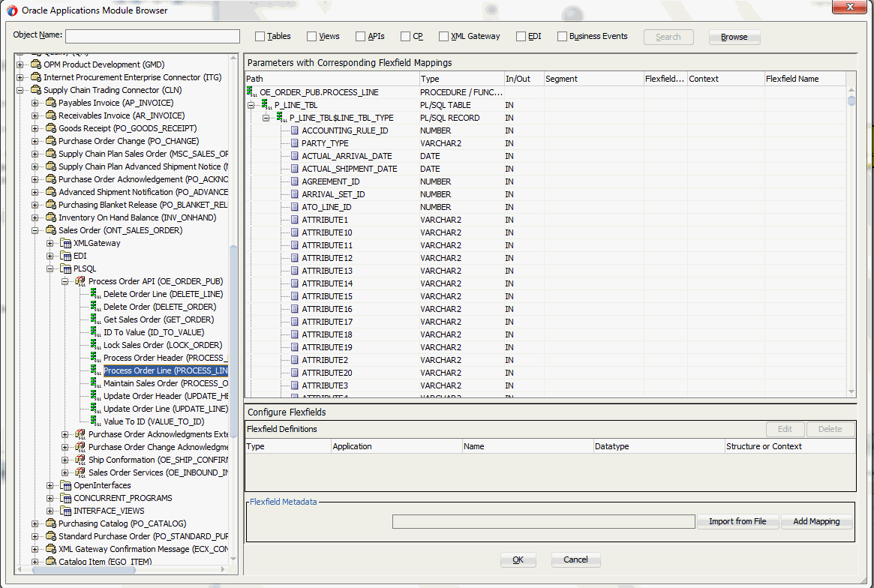Screen dimensions: 874x588
Task: Click the Receivables Invoice folder icon
Action: point(51,115)
